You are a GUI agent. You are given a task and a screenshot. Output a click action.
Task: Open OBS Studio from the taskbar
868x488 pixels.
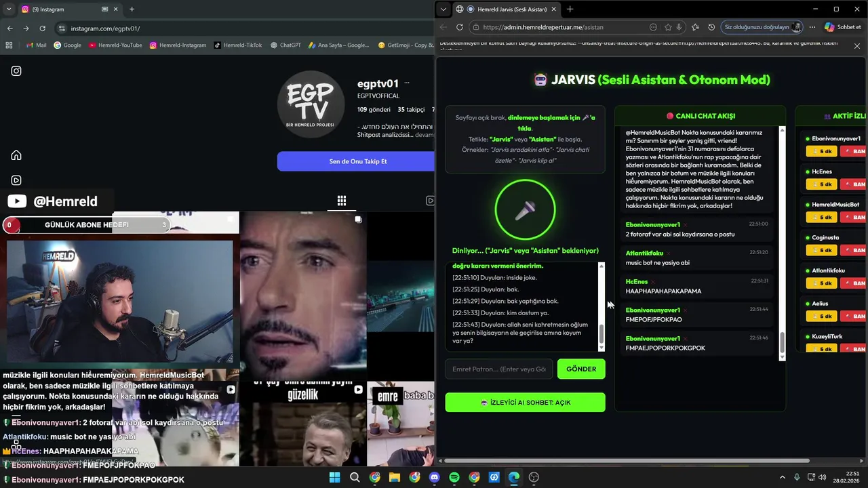click(x=534, y=477)
